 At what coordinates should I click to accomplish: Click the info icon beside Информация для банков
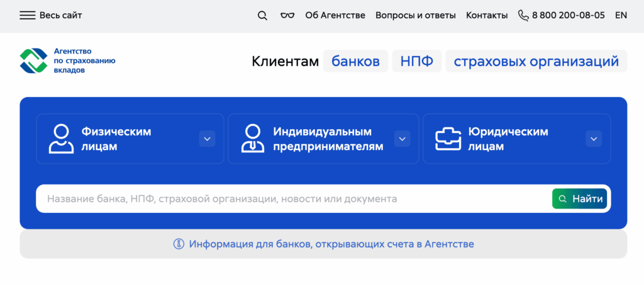tap(179, 244)
